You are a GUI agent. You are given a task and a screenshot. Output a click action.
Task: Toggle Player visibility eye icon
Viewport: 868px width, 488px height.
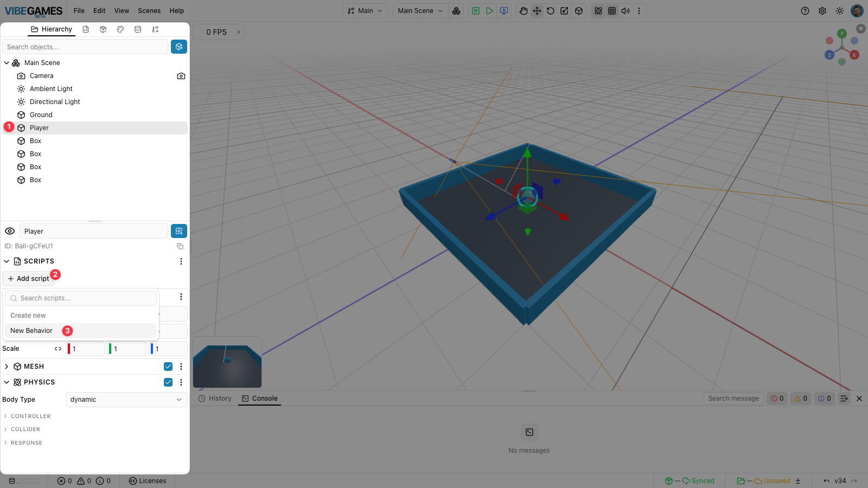click(10, 231)
